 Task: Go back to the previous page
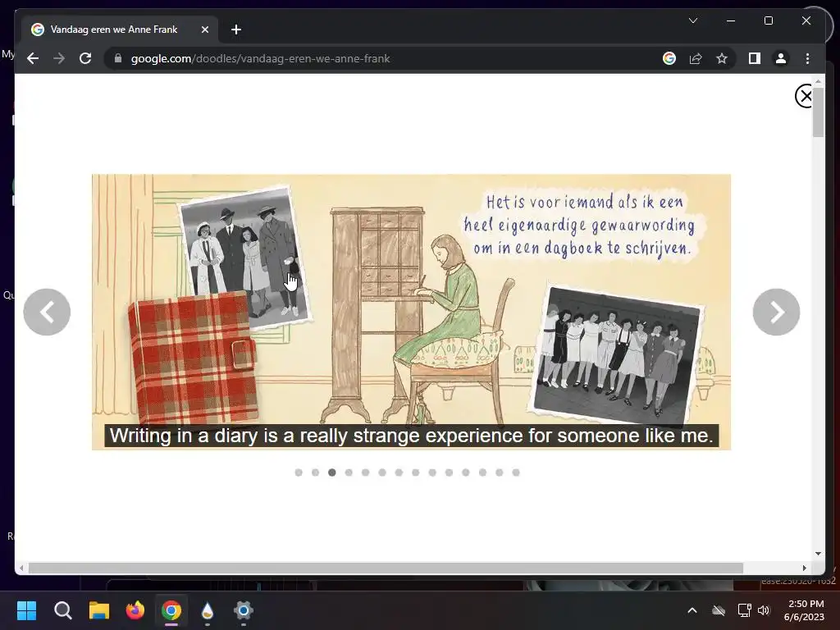33,58
